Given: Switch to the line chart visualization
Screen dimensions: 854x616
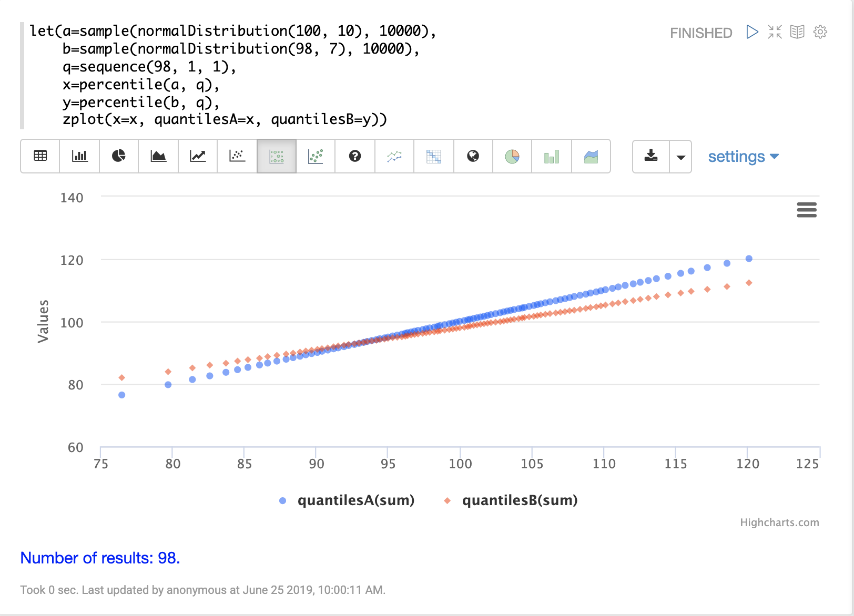Looking at the screenshot, I should (198, 156).
